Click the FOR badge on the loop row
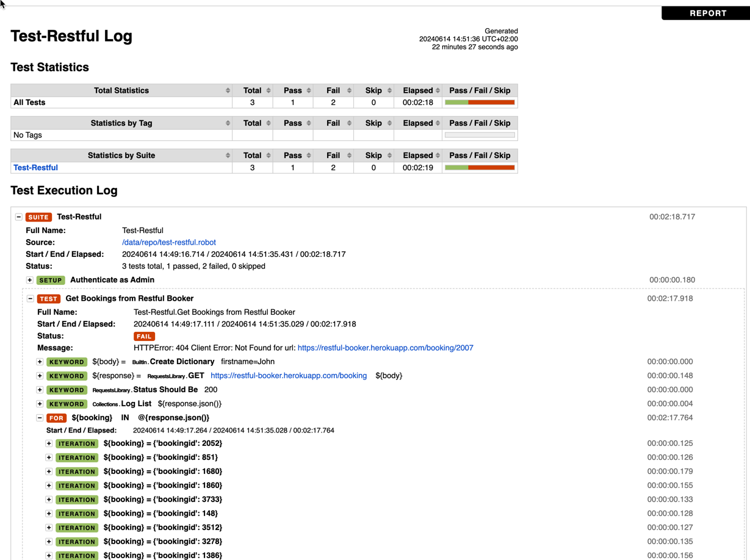750x560 pixels. tap(56, 418)
